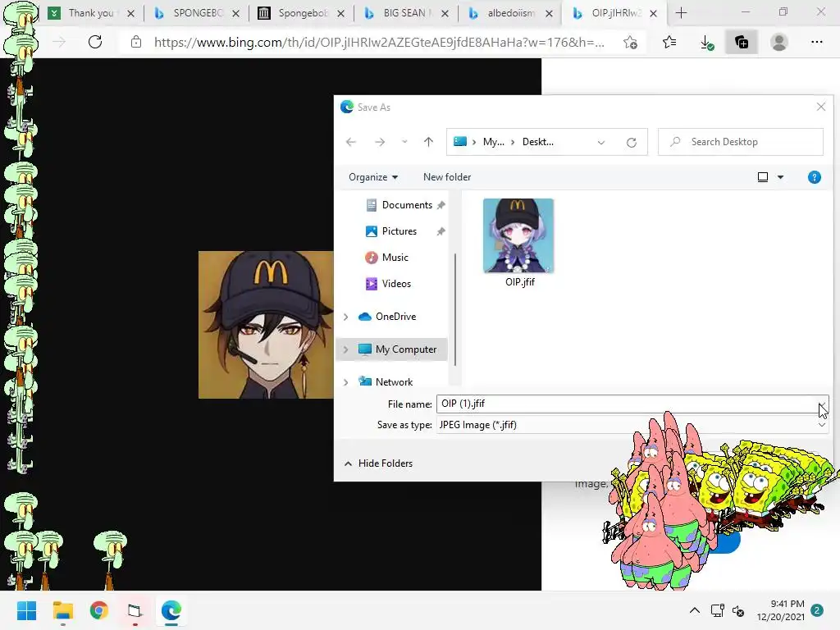Click the McDonald's cap character image

coord(266,325)
